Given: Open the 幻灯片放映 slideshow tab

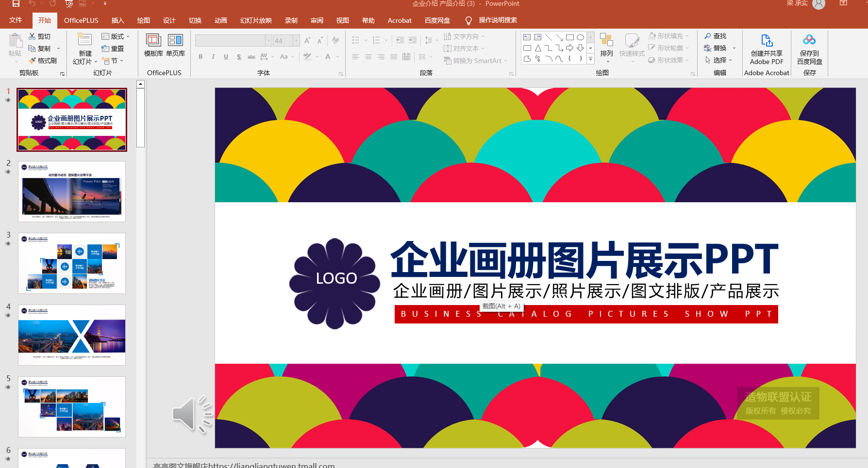Looking at the screenshot, I should [x=256, y=20].
